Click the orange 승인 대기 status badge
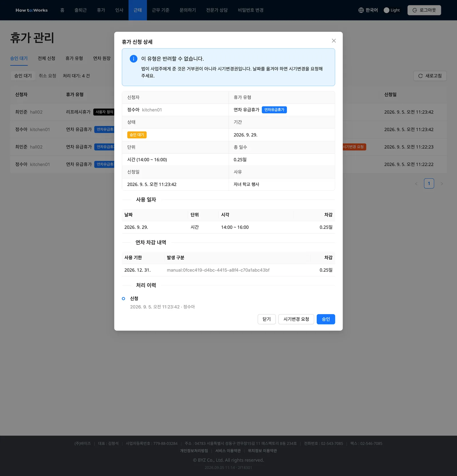The width and height of the screenshot is (457, 476). click(137, 135)
